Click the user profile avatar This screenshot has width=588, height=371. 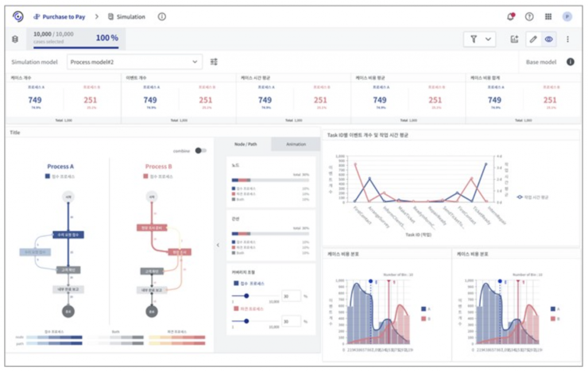click(x=567, y=17)
